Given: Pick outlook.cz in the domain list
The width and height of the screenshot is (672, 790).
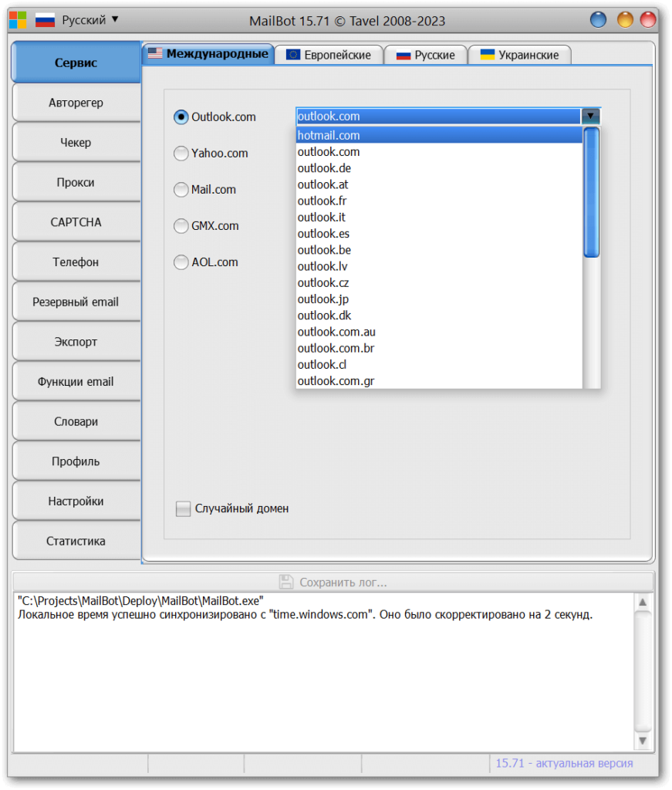Looking at the screenshot, I should 439,282.
